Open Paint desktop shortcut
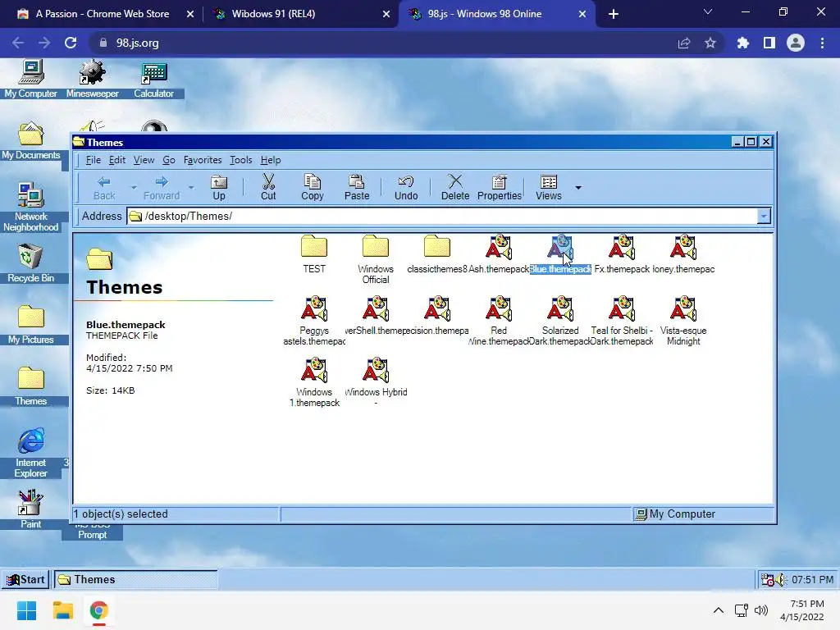840x630 pixels. click(30, 509)
